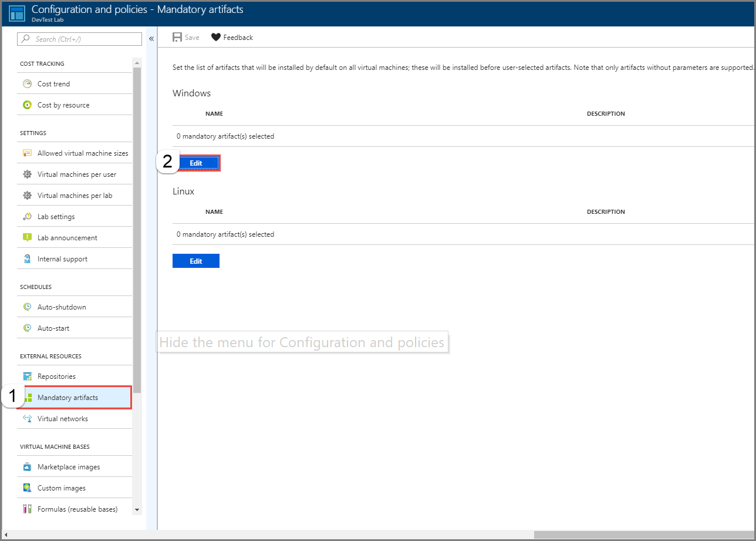This screenshot has width=756, height=541.
Task: Click the Repositories icon
Action: [x=27, y=377]
